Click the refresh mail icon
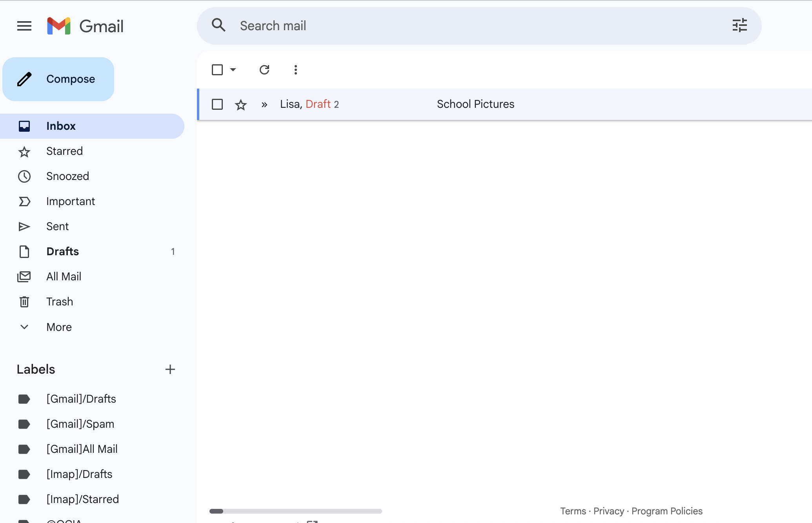812x523 pixels. click(264, 70)
